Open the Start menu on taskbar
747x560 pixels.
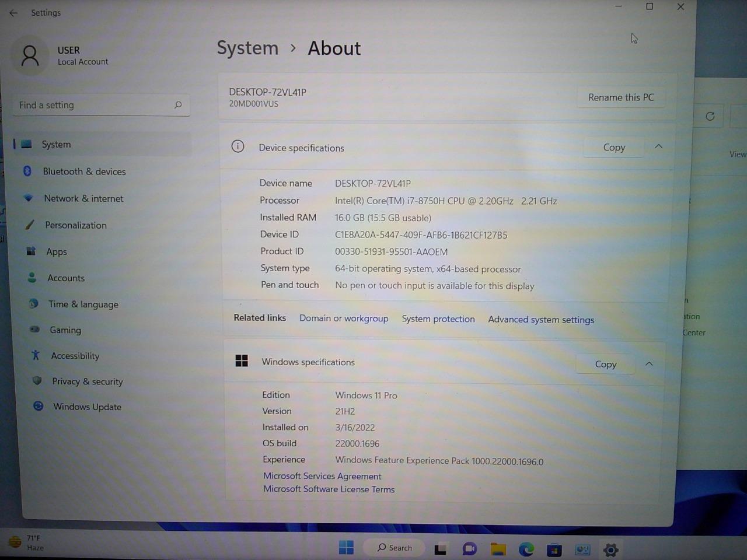pos(346,547)
